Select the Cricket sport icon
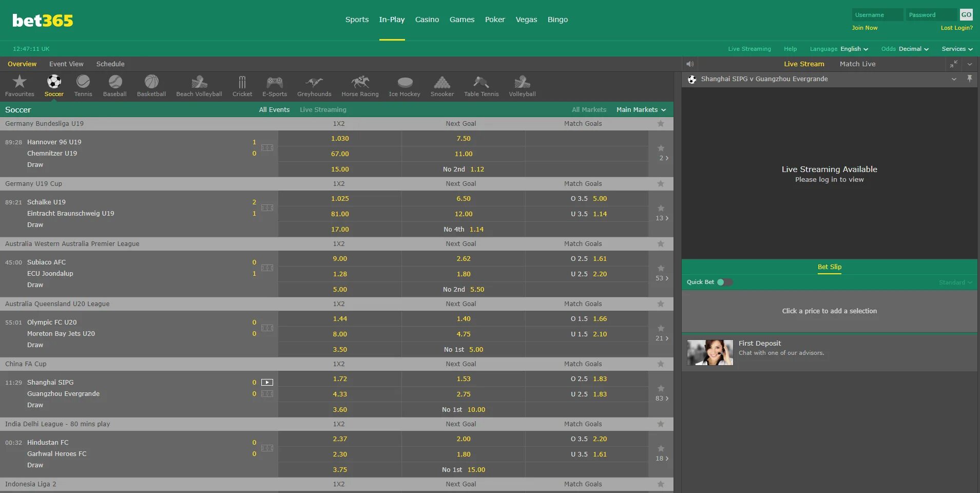 point(242,82)
